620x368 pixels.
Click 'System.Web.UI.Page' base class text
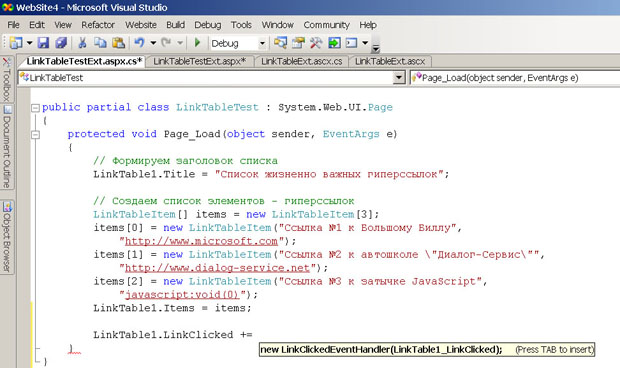335,108
